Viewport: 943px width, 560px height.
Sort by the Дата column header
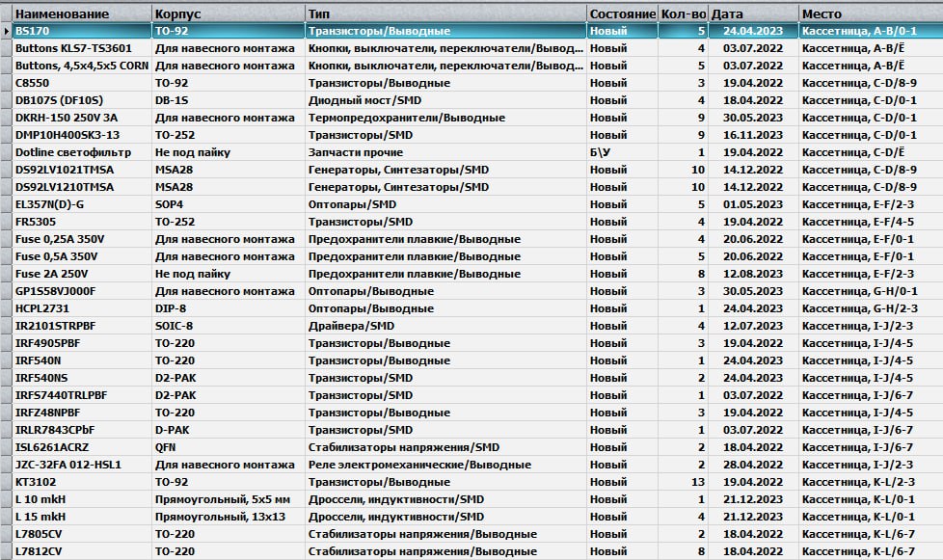[x=754, y=13]
